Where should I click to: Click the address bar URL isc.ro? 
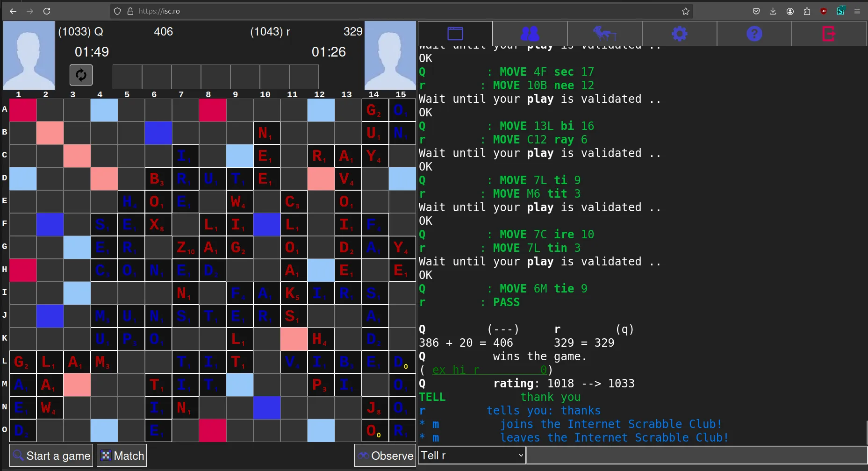click(x=159, y=11)
